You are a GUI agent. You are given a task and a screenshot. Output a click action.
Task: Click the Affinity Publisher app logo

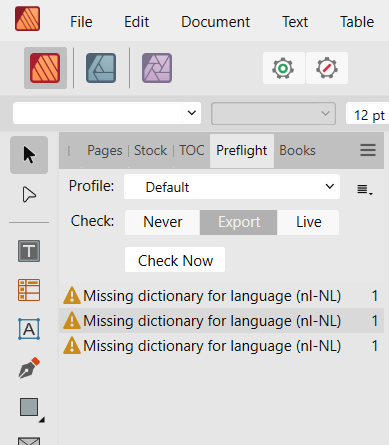click(28, 19)
